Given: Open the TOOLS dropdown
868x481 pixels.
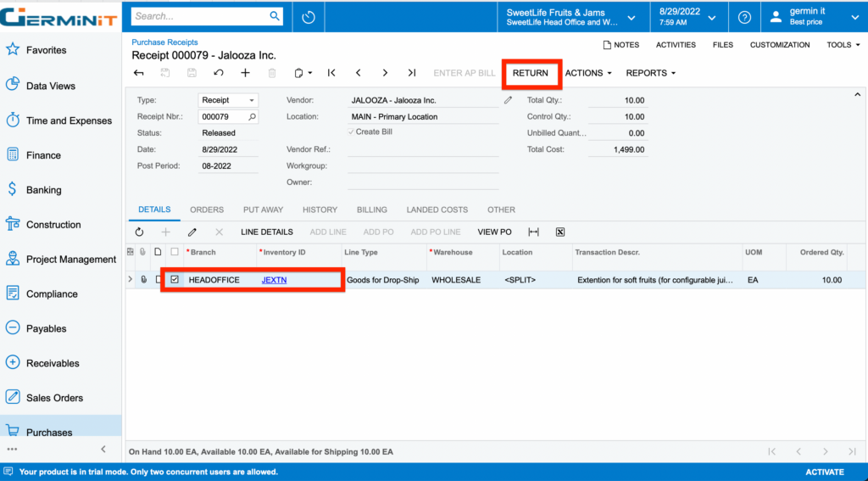Looking at the screenshot, I should click(843, 45).
